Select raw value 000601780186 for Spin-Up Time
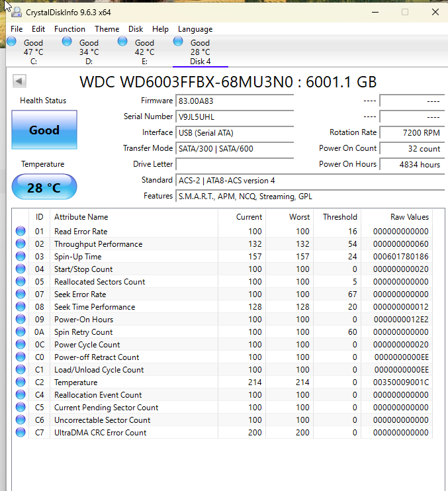 click(x=401, y=257)
